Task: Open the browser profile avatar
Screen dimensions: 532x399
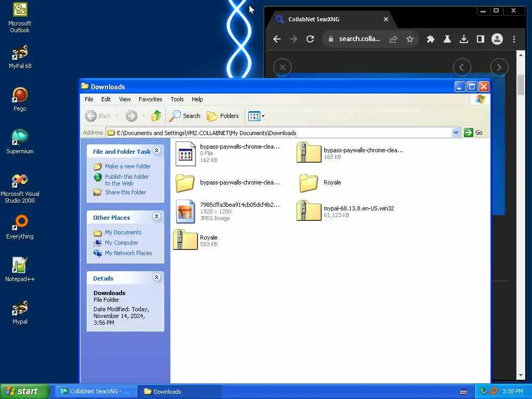Action: [x=497, y=39]
